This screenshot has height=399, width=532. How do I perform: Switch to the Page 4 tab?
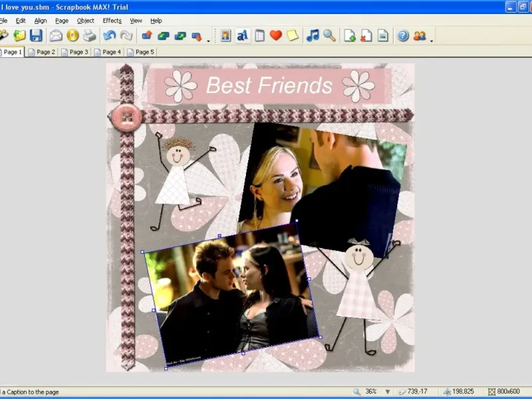click(108, 52)
